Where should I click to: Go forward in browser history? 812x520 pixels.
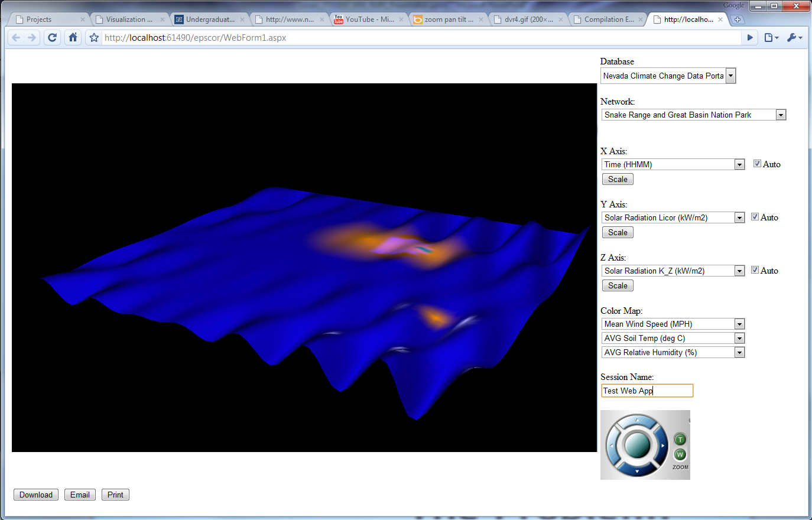click(32, 38)
